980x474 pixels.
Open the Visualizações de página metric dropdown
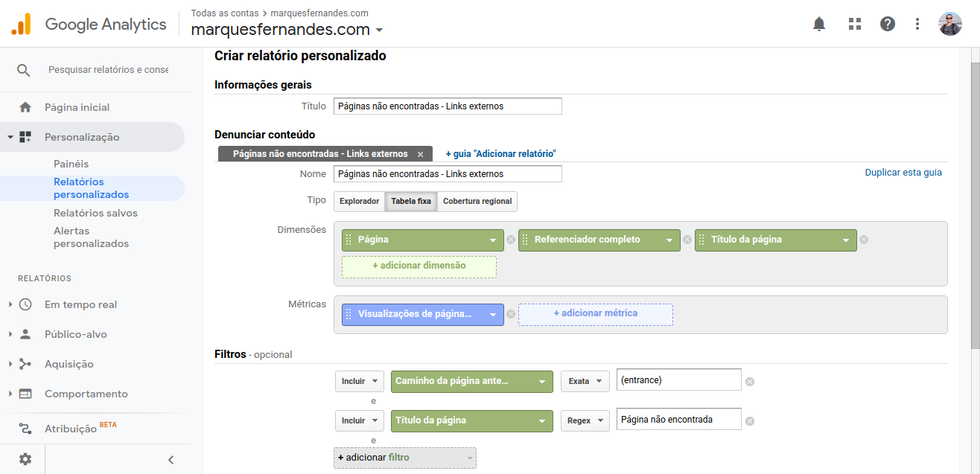(493, 315)
